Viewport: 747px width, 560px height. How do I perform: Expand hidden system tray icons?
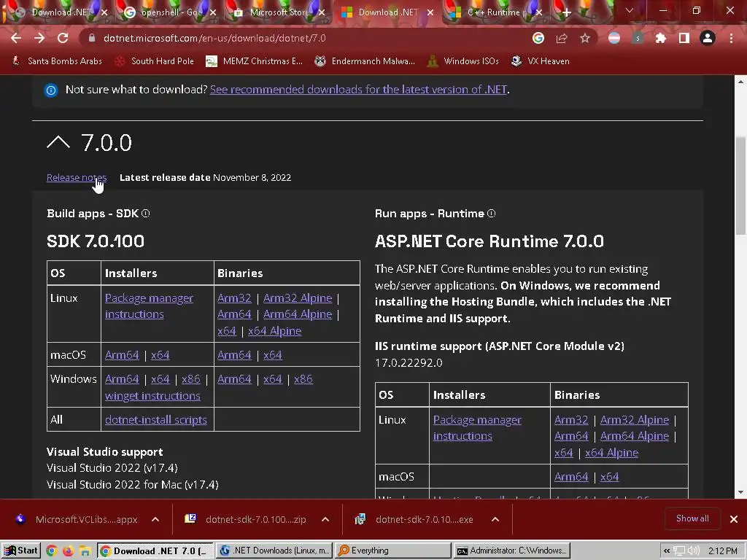point(667,551)
